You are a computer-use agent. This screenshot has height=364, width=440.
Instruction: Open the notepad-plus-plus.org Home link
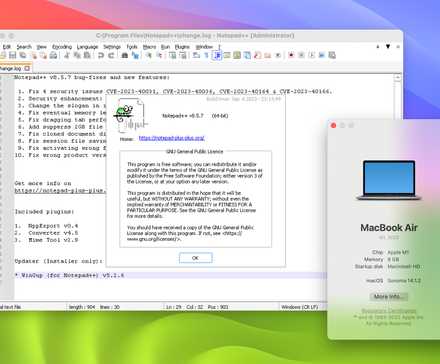(x=171, y=138)
